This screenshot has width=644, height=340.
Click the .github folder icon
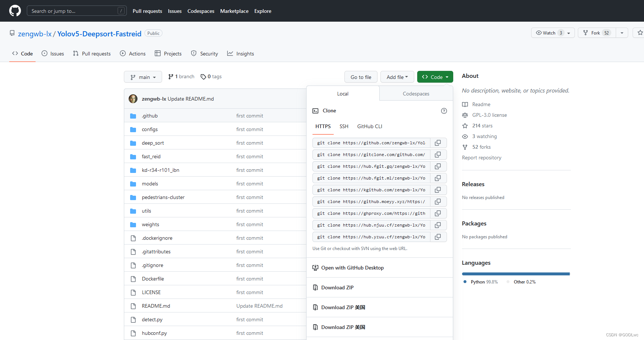[x=133, y=116]
